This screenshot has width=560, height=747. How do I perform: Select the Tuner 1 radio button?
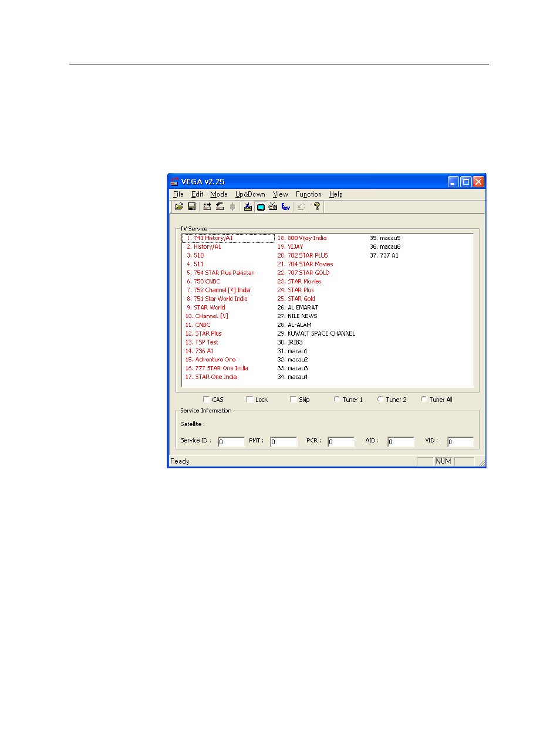(x=337, y=399)
